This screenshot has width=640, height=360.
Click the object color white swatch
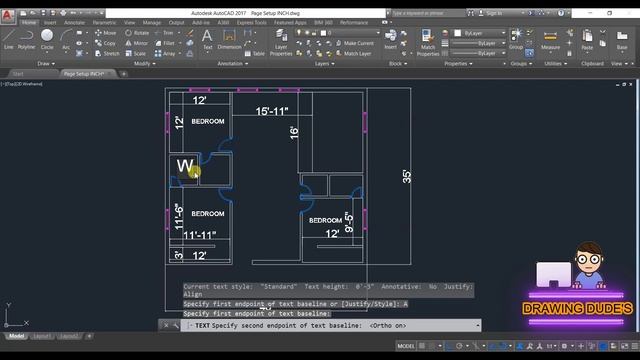[458, 33]
